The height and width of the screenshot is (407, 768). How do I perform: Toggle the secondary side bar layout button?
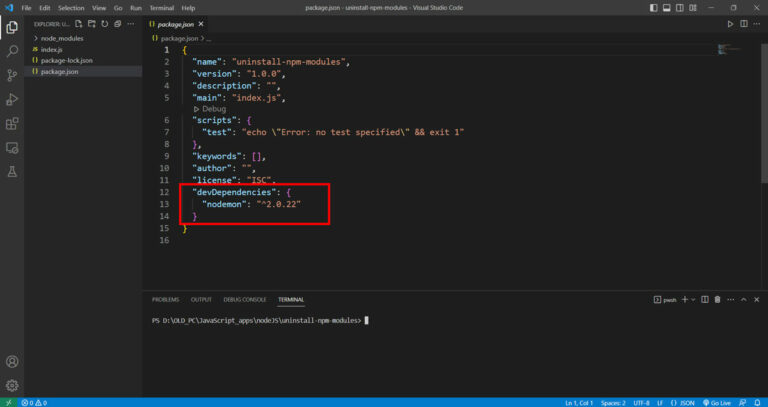click(x=680, y=8)
